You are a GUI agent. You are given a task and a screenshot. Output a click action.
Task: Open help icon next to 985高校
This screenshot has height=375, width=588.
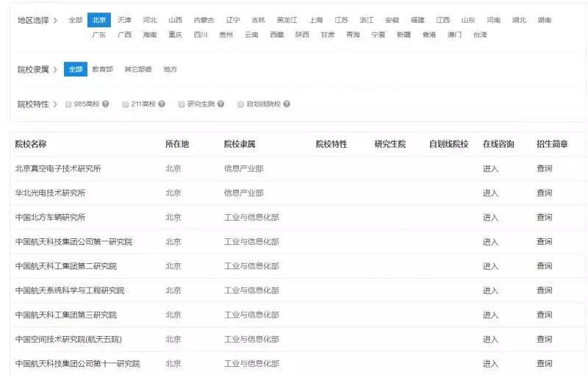tap(105, 104)
